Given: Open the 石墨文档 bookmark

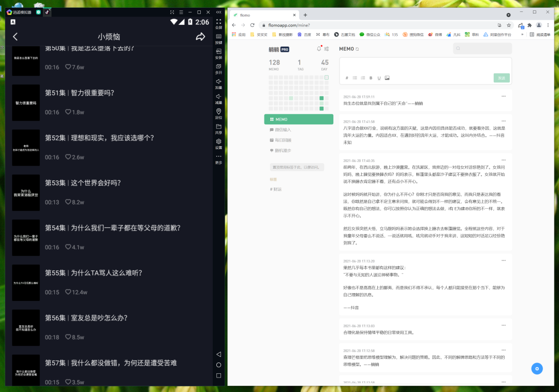Looking at the screenshot, I should tap(345, 35).
